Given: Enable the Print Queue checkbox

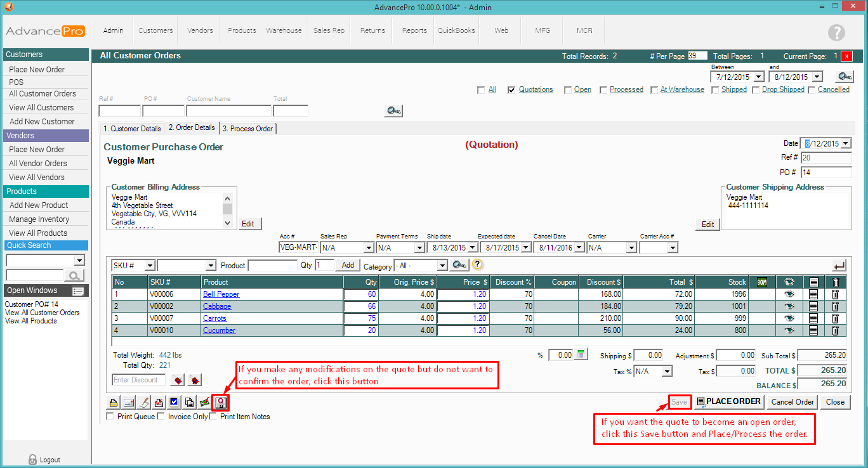Looking at the screenshot, I should pos(110,417).
